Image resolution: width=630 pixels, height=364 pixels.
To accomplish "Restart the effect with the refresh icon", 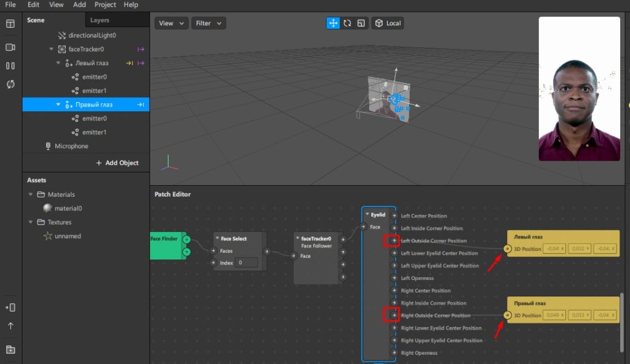I will (x=10, y=84).
